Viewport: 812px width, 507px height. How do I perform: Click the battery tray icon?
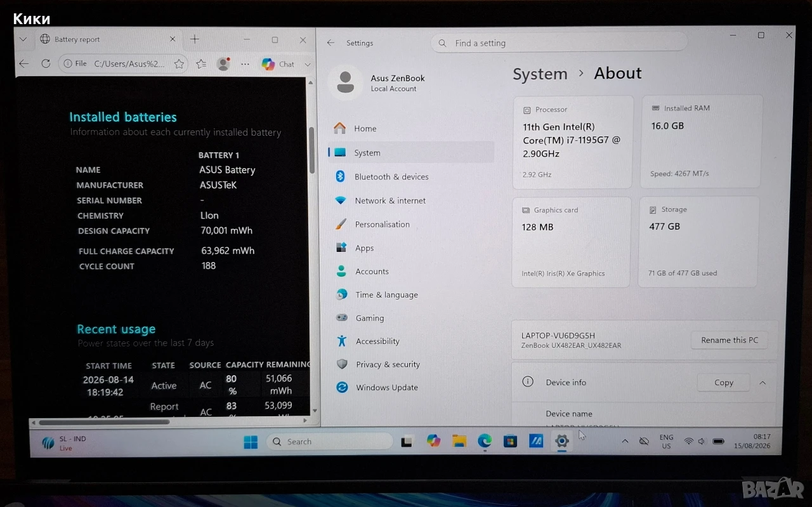[718, 441]
